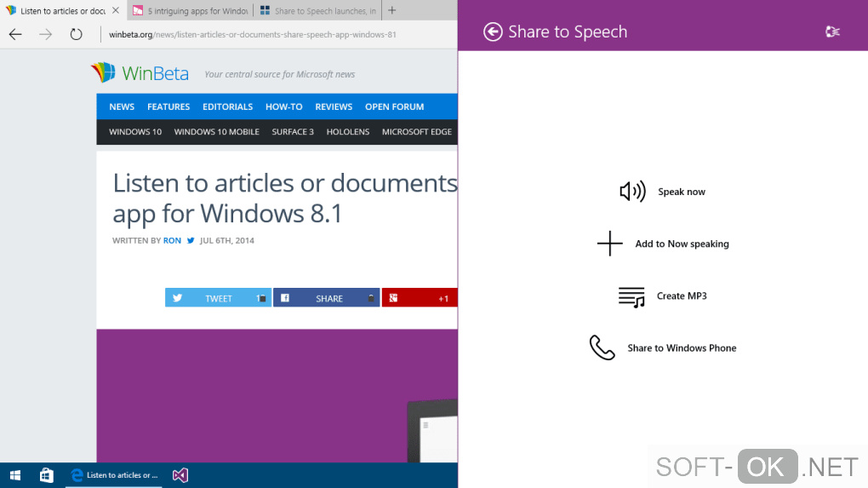Open the HOW-TO menu item
The width and height of the screenshot is (868, 488).
point(284,106)
